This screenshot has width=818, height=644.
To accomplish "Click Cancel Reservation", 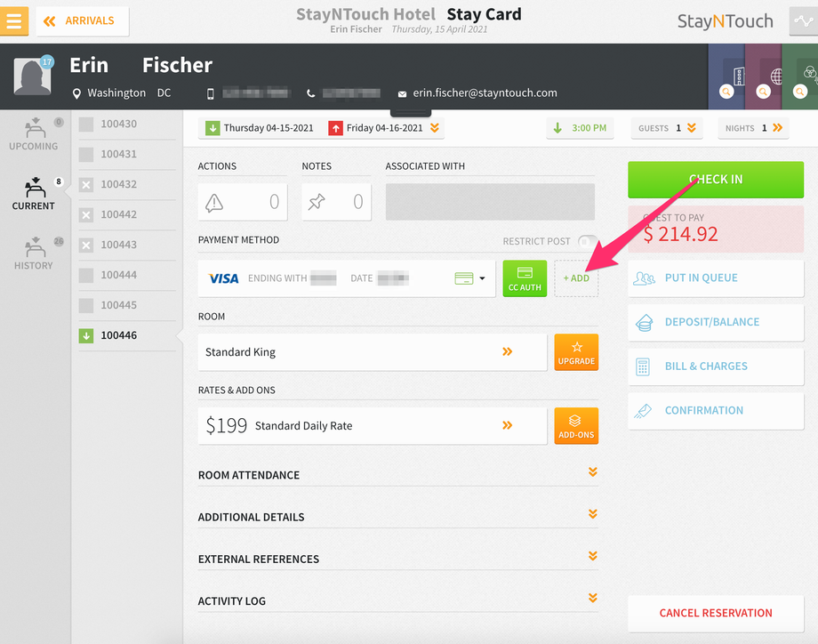I will tap(716, 613).
